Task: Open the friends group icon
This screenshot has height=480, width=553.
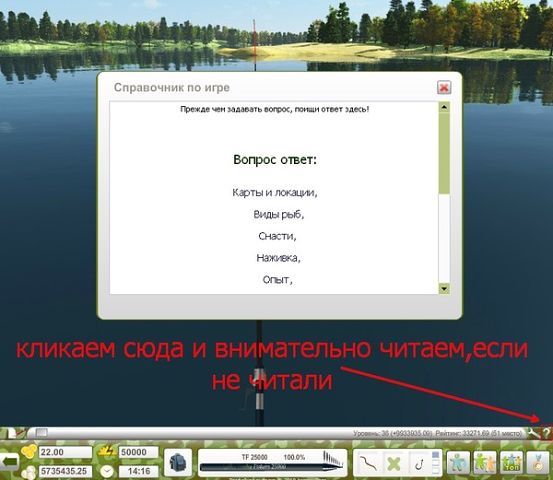Action: pyautogui.click(x=485, y=462)
